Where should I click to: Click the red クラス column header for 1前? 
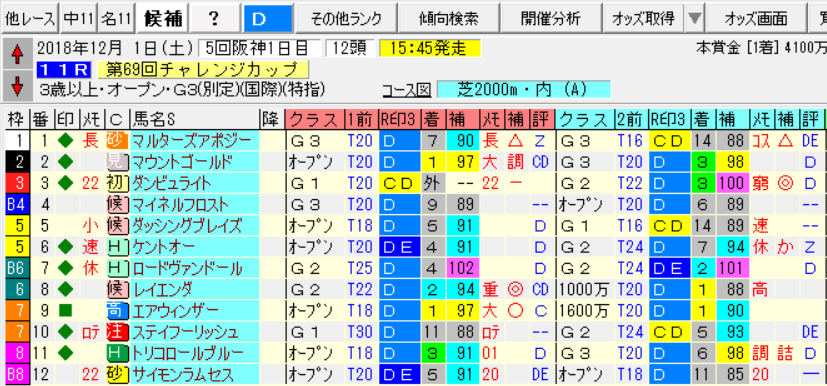pos(315,120)
